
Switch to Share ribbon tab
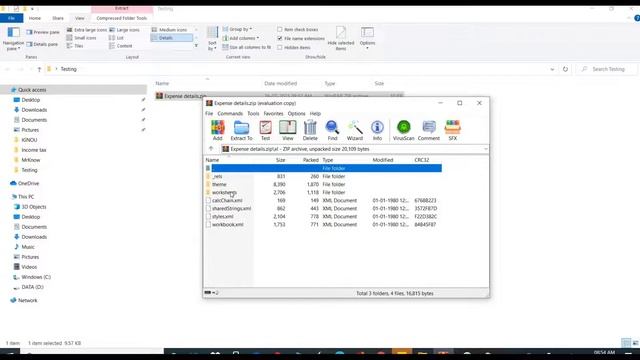click(x=58, y=18)
